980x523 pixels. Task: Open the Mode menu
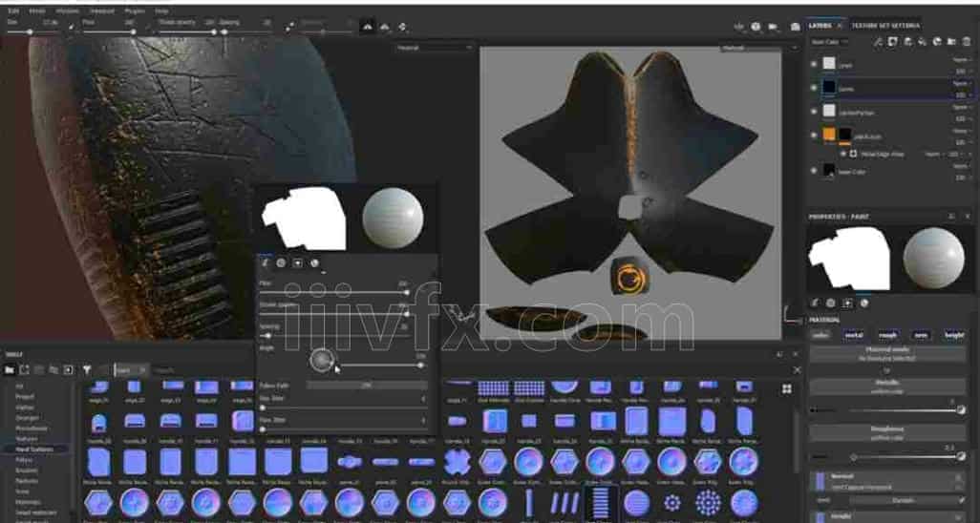(x=37, y=11)
